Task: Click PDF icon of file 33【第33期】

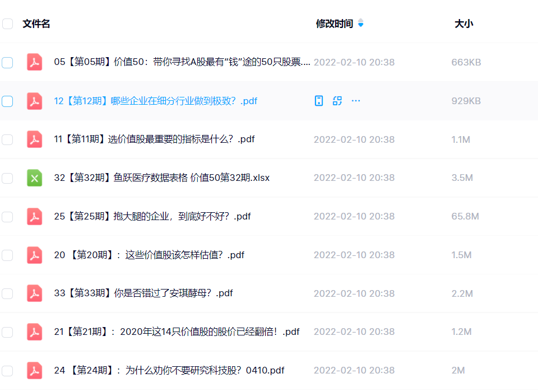Action: click(x=34, y=293)
